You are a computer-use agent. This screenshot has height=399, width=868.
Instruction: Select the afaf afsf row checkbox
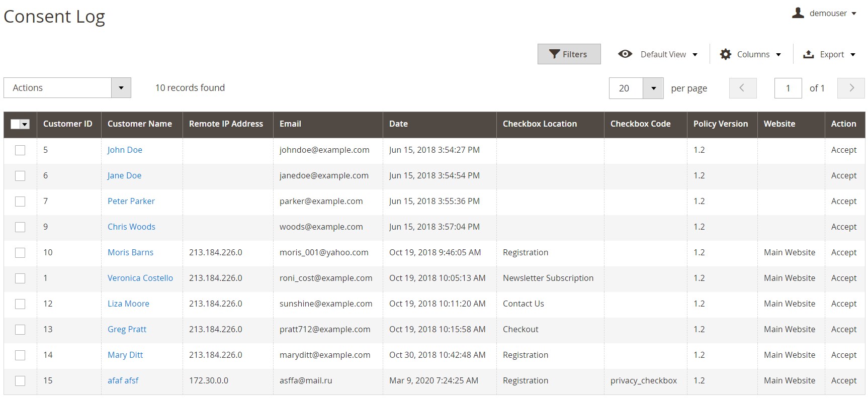(20, 381)
